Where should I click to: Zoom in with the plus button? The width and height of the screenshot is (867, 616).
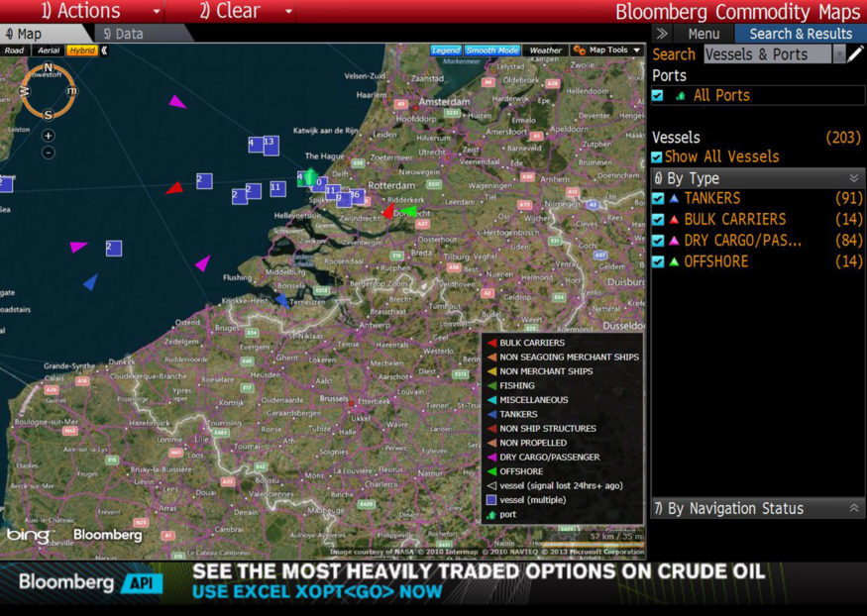tap(49, 136)
